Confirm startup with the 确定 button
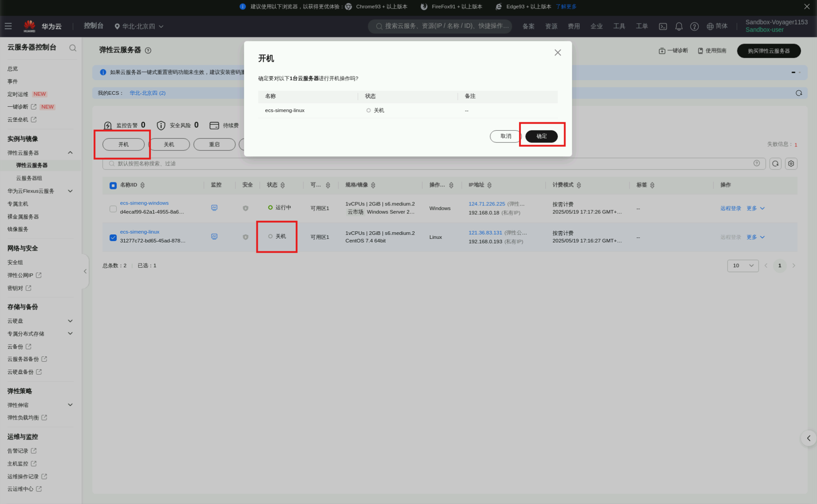This screenshot has width=817, height=504. (x=541, y=137)
